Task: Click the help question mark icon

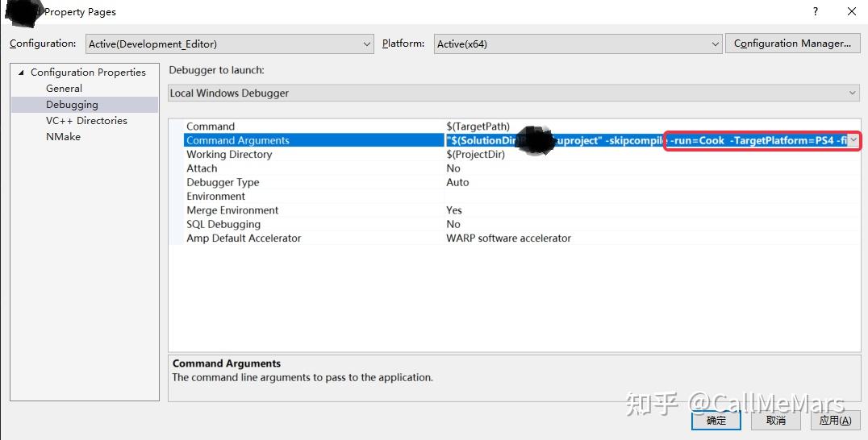Action: (816, 11)
